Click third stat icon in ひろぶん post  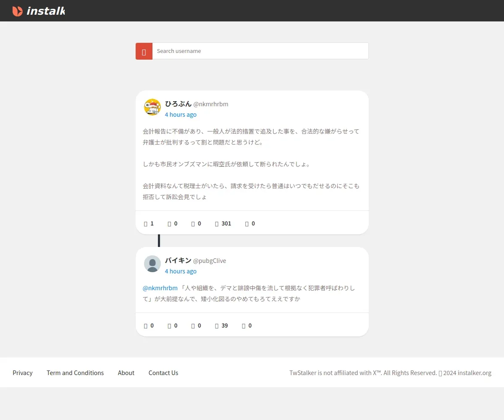tap(193, 224)
